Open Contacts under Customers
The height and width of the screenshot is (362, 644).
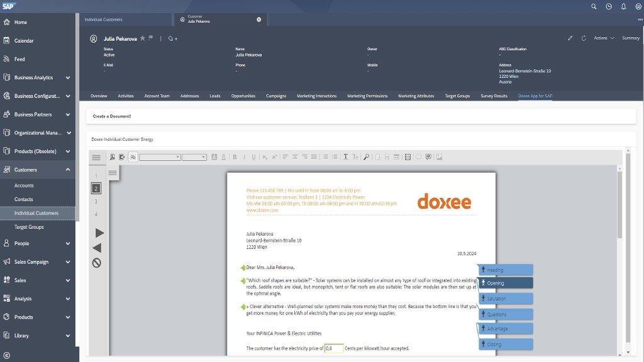click(23, 199)
